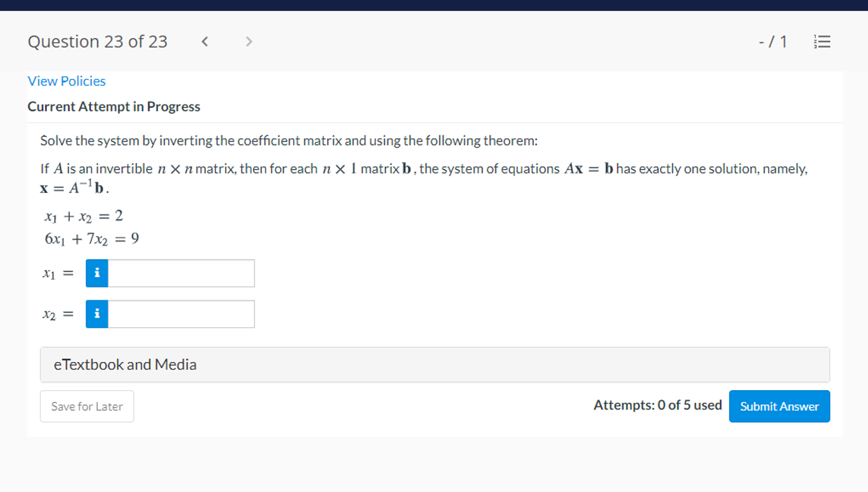Click Submit Answer

779,406
